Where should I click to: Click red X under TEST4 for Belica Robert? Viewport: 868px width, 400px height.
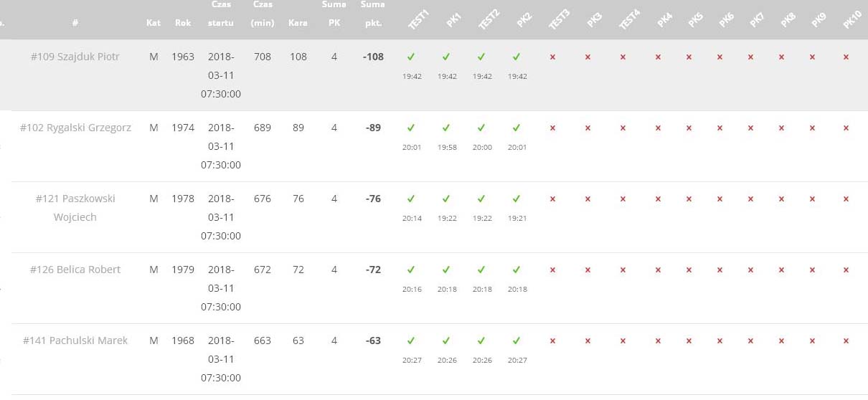click(x=623, y=270)
